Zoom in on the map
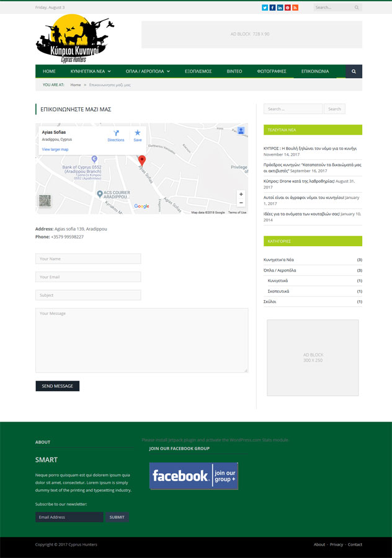This screenshot has height=558, width=392. point(241,194)
